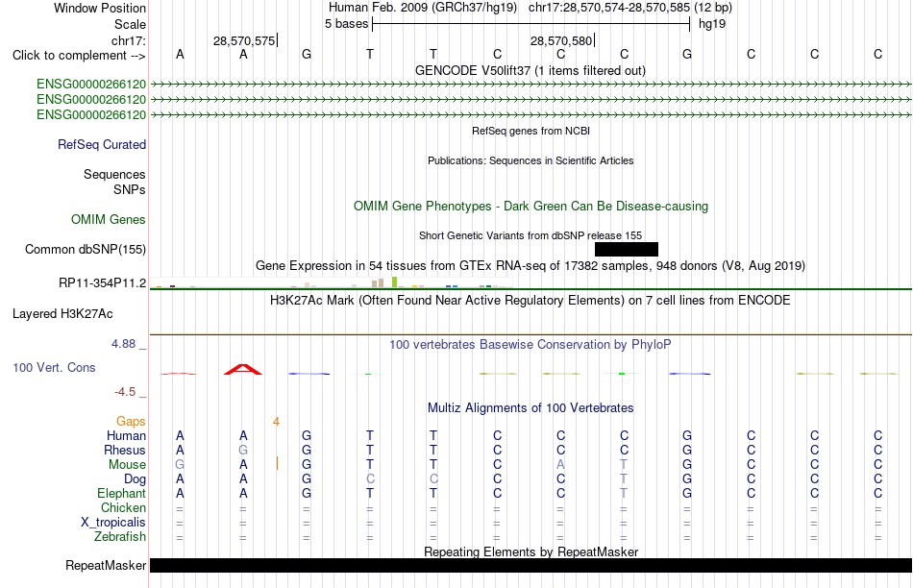The width and height of the screenshot is (913, 588).
Task: Click the faded T mismatch in Mouse row
Action: 624,465
